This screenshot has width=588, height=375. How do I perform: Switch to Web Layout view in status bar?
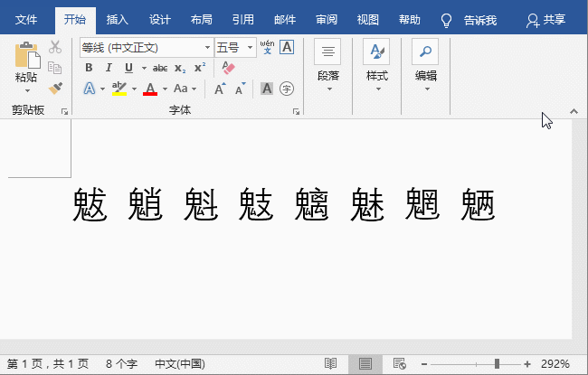point(395,363)
